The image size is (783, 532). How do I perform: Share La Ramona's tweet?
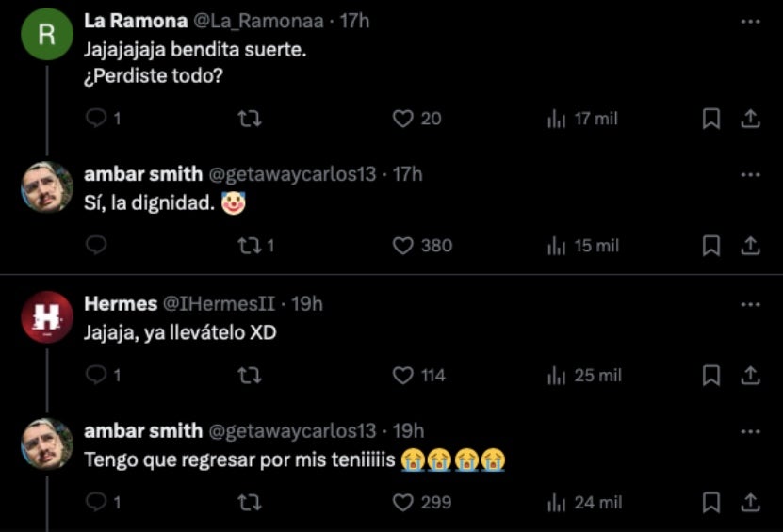[x=750, y=119]
